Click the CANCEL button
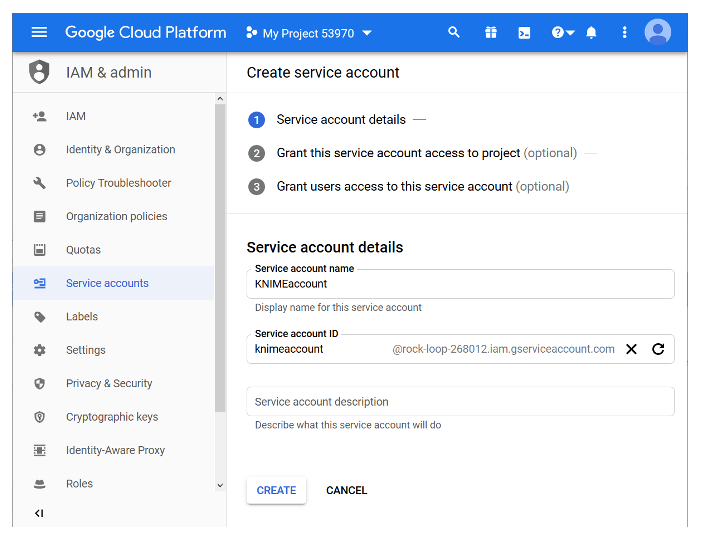701x533 pixels. click(346, 490)
